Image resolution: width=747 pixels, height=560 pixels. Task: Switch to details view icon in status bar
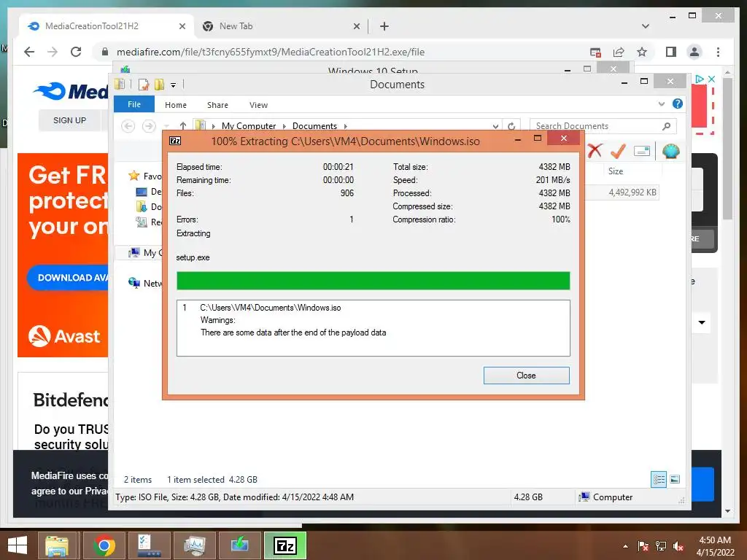[x=659, y=479]
